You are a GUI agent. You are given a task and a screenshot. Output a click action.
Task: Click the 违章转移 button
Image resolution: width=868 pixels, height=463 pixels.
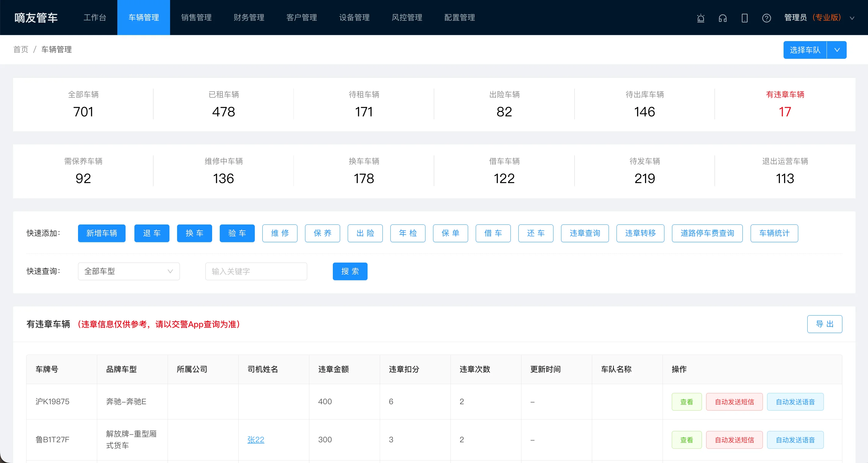coord(640,233)
